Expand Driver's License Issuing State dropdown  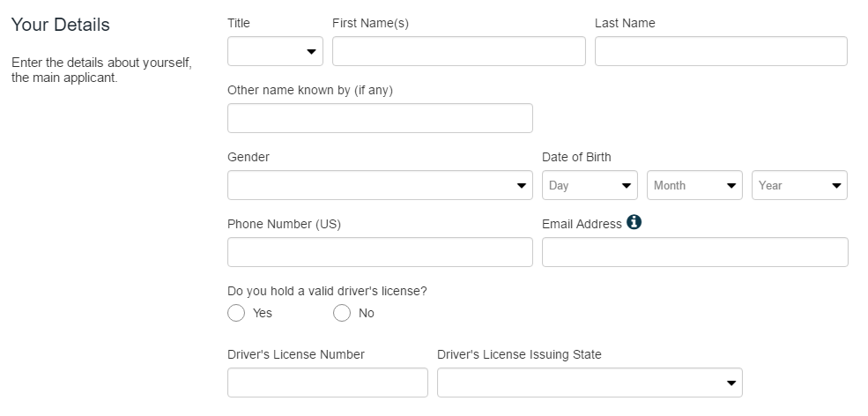[x=590, y=383]
